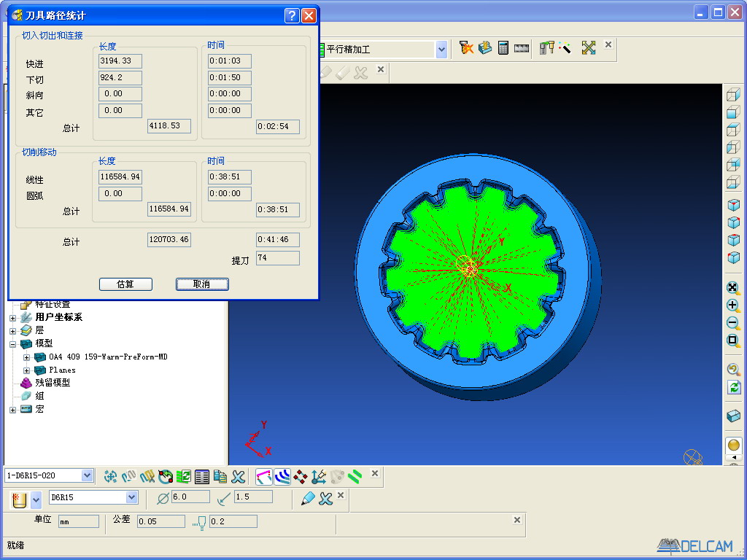This screenshot has height=560, width=747.
Task: Select the 用户坐标系 tree item
Action: 58,317
